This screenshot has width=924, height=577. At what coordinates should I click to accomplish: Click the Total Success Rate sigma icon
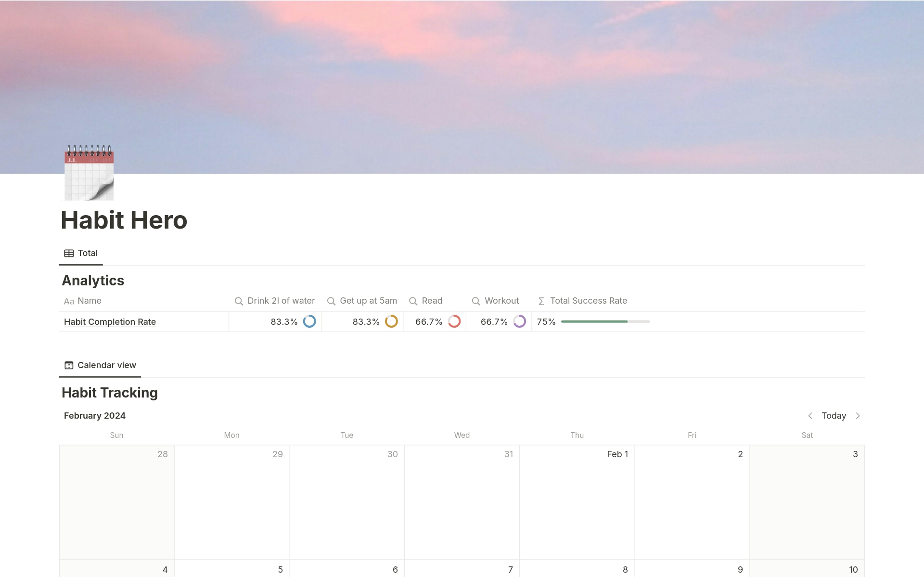click(x=542, y=300)
